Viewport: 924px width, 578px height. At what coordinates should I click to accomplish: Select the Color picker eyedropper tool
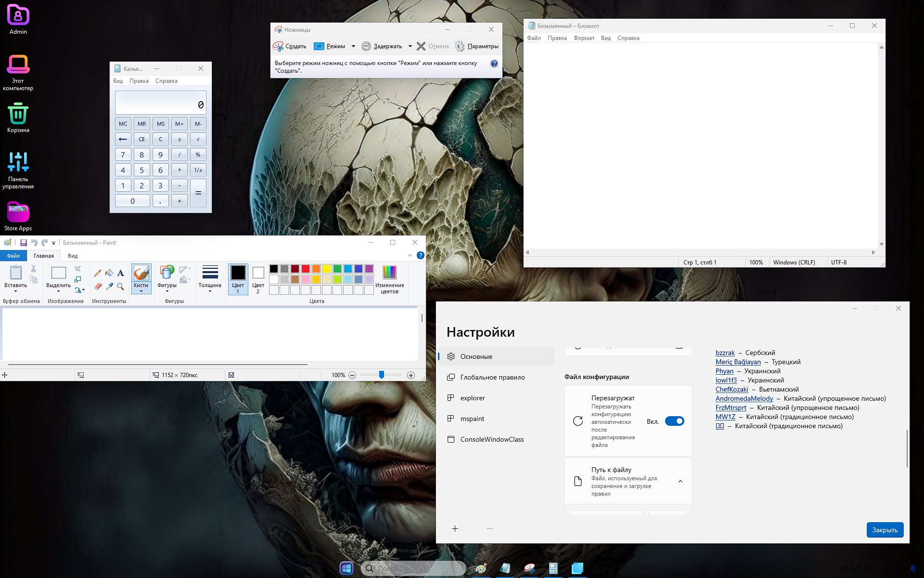point(109,287)
